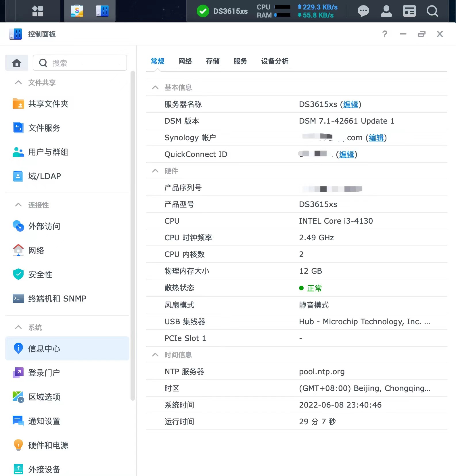
Task: Collapse the 系统 sidebar section
Action: (18, 327)
